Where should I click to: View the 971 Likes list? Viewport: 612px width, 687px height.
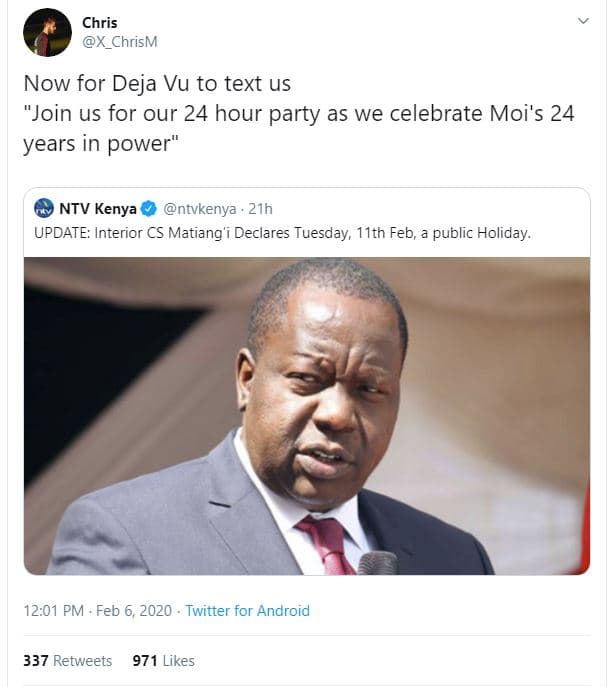pos(163,660)
